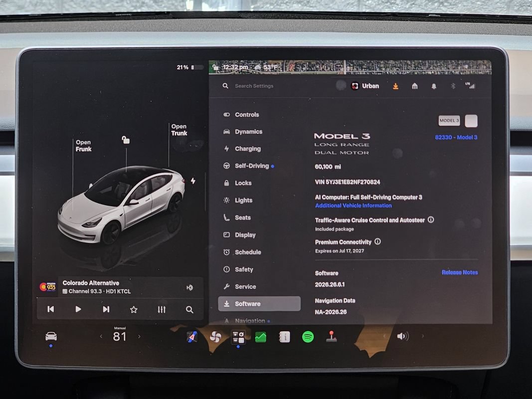Open the Lights settings menu
This screenshot has height=399, width=532.
[x=238, y=200]
